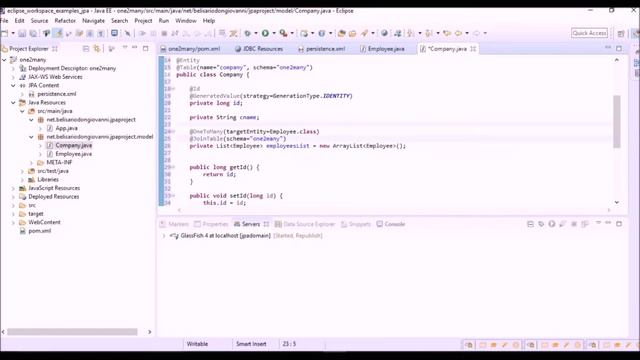Click the Last Edit Location icon

447,33
